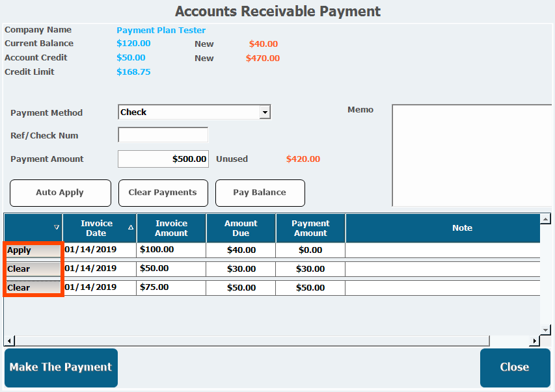Clear payment on the $75.00 invoice
This screenshot has height=392, width=555.
[33, 287]
